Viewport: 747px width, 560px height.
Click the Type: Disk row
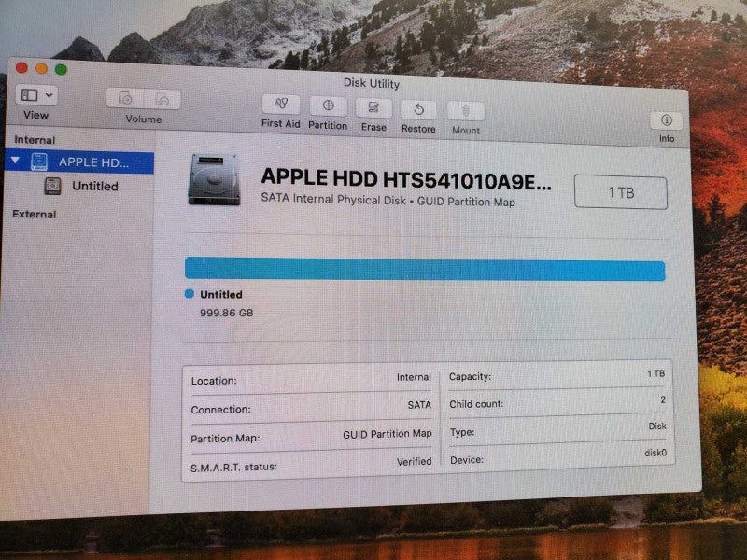557,429
